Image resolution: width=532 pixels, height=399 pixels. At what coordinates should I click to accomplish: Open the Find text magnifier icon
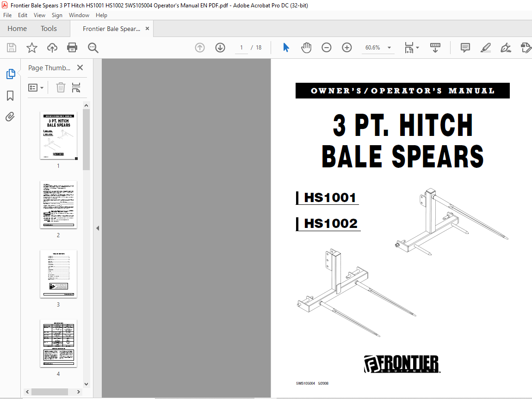(x=93, y=48)
